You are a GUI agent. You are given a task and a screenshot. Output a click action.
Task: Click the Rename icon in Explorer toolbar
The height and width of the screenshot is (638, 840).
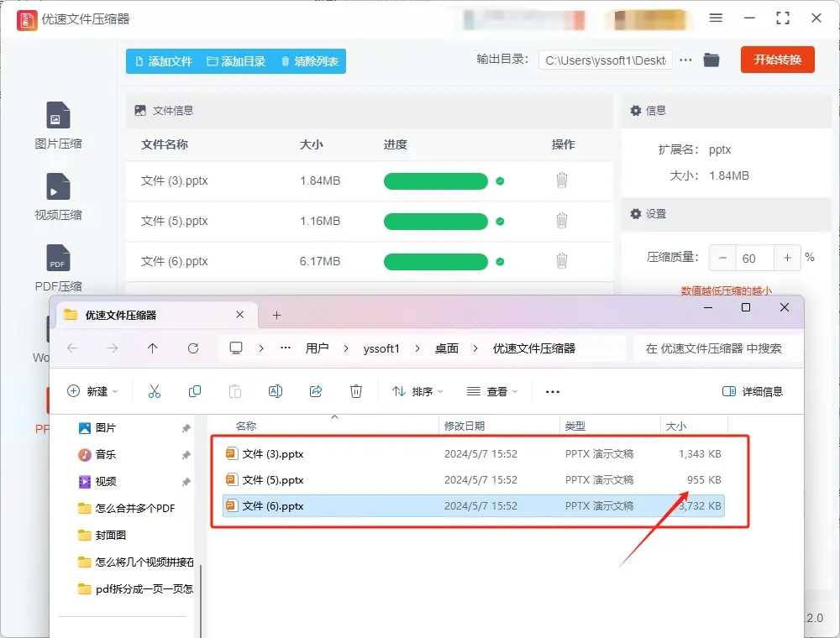275,390
